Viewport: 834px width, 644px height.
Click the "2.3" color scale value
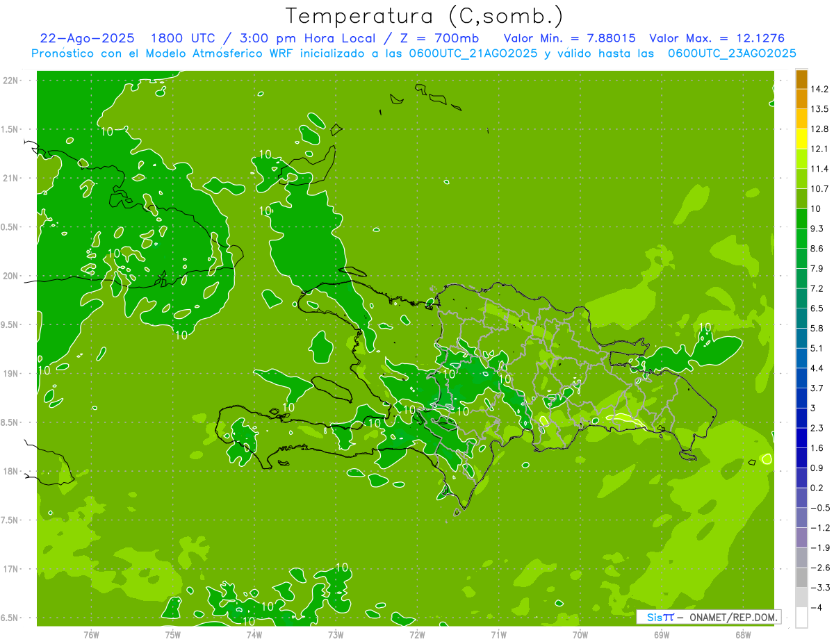click(817, 428)
